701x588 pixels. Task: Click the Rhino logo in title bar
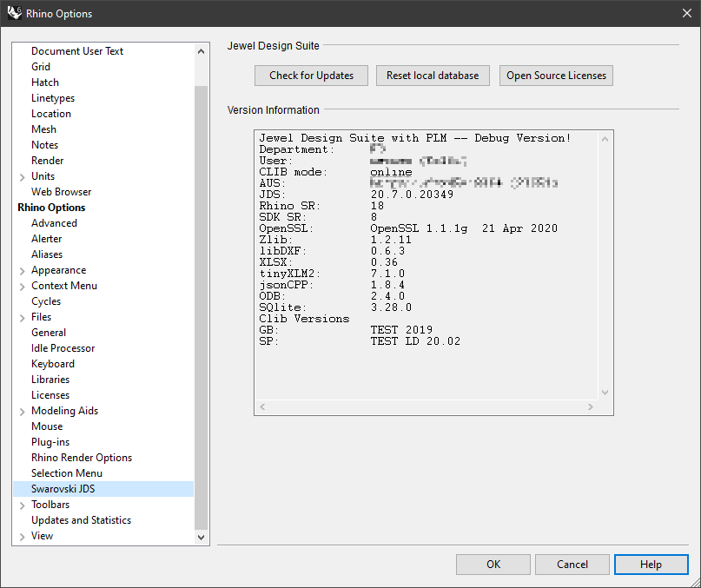14,13
